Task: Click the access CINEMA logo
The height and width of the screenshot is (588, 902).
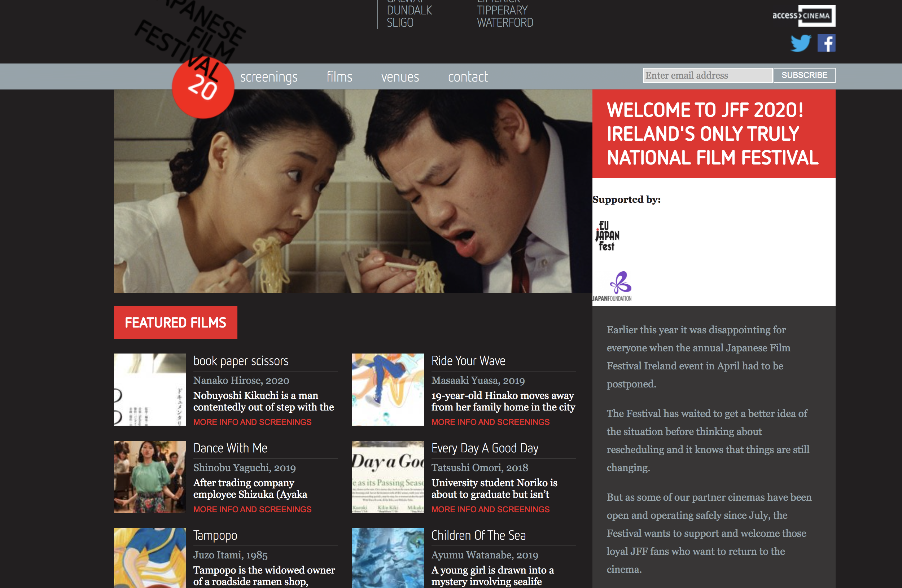Action: coord(804,16)
